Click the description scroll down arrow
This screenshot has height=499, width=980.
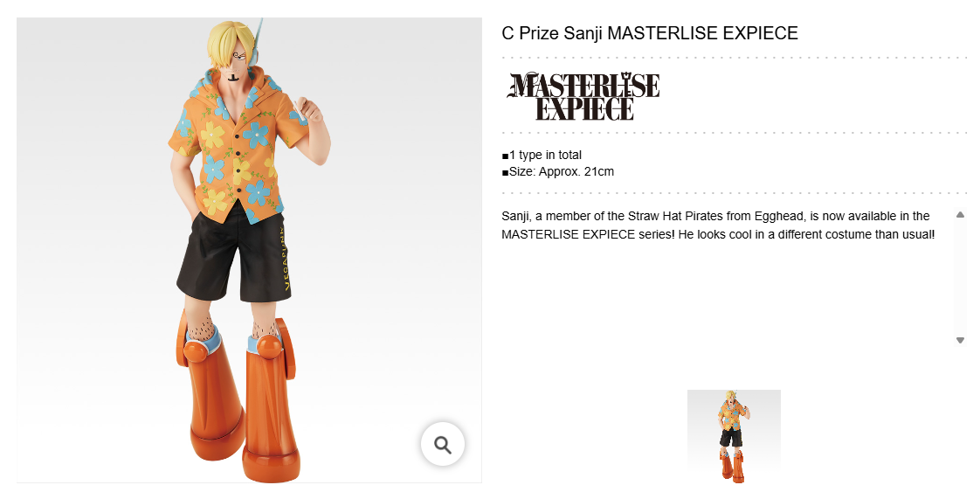point(960,340)
